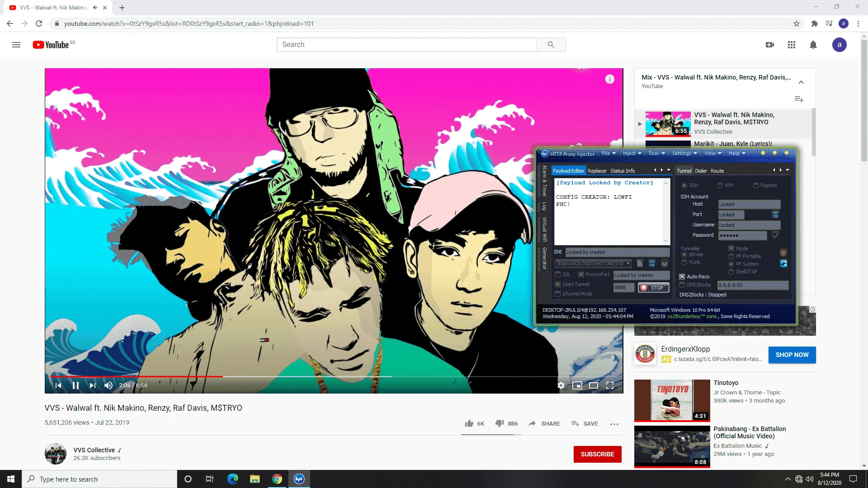This screenshot has height=488, width=868.
Task: Open YouTube apps grid
Action: click(792, 45)
